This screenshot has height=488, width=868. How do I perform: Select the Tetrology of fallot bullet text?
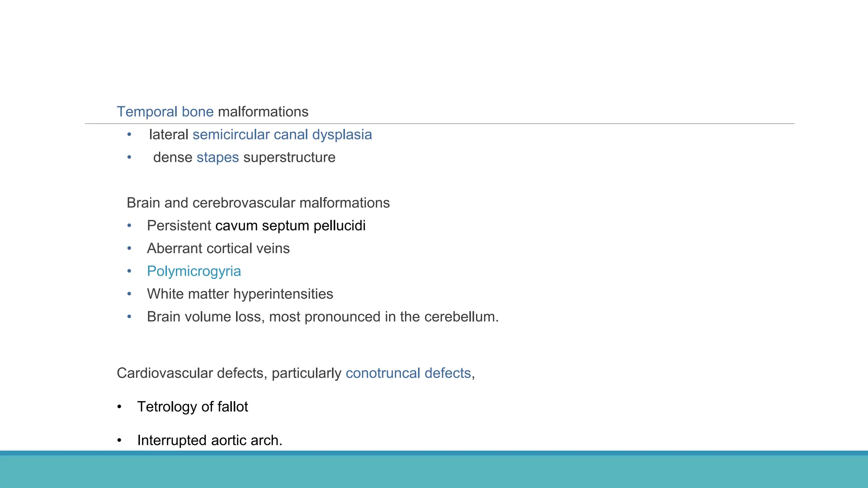192,407
